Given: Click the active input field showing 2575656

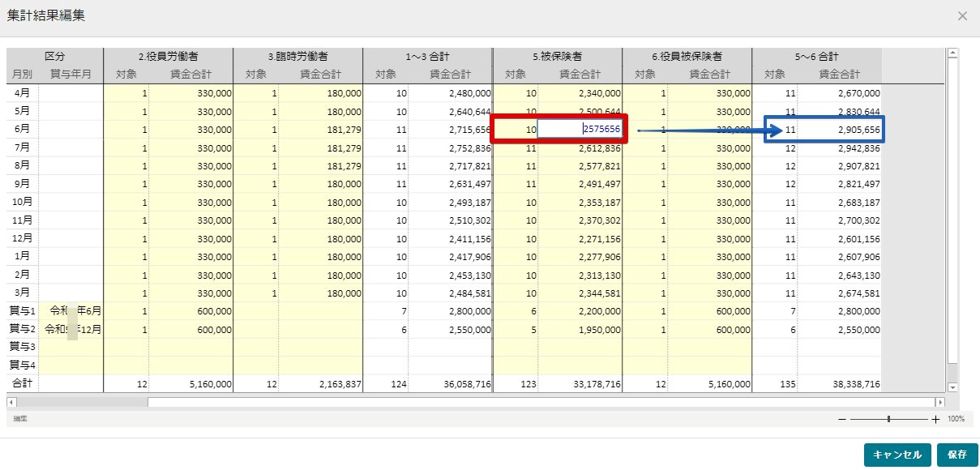Looking at the screenshot, I should pyautogui.click(x=580, y=129).
